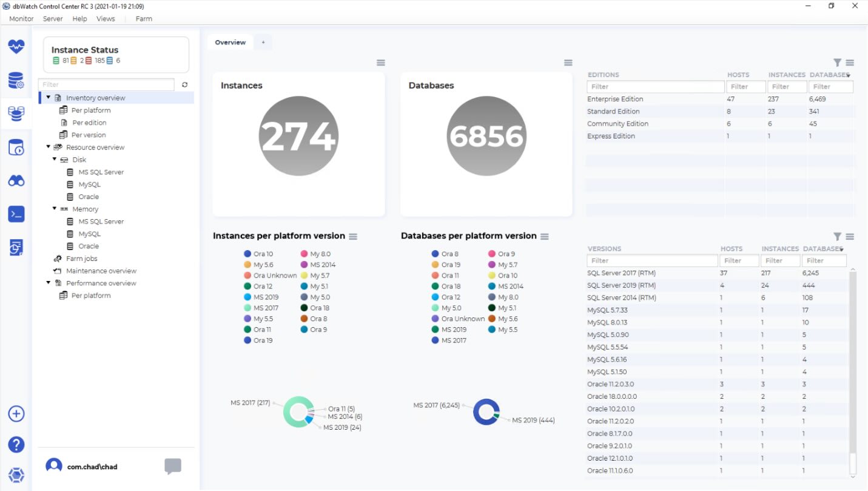The width and height of the screenshot is (868, 491).
Task: Open the Databases card hamburger menu
Action: coord(568,63)
